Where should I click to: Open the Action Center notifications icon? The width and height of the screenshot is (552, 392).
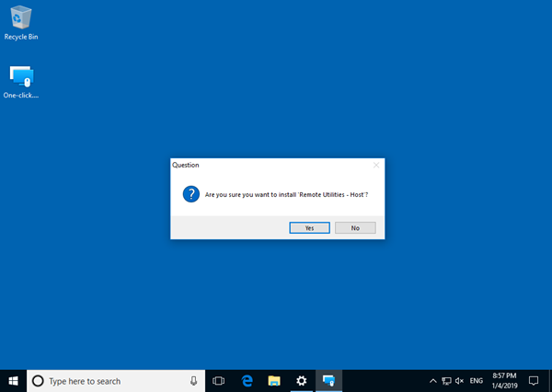pyautogui.click(x=534, y=381)
